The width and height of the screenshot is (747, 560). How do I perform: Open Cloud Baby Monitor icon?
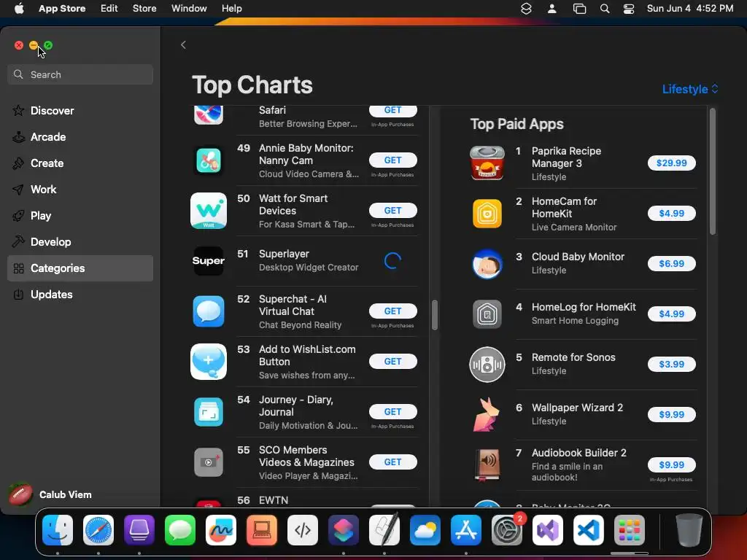tap(487, 264)
